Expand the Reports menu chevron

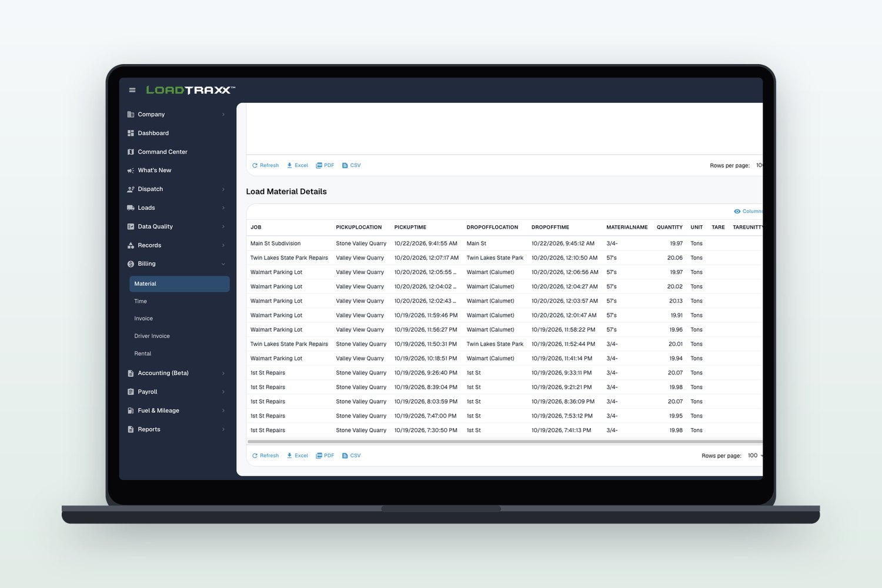pyautogui.click(x=223, y=429)
